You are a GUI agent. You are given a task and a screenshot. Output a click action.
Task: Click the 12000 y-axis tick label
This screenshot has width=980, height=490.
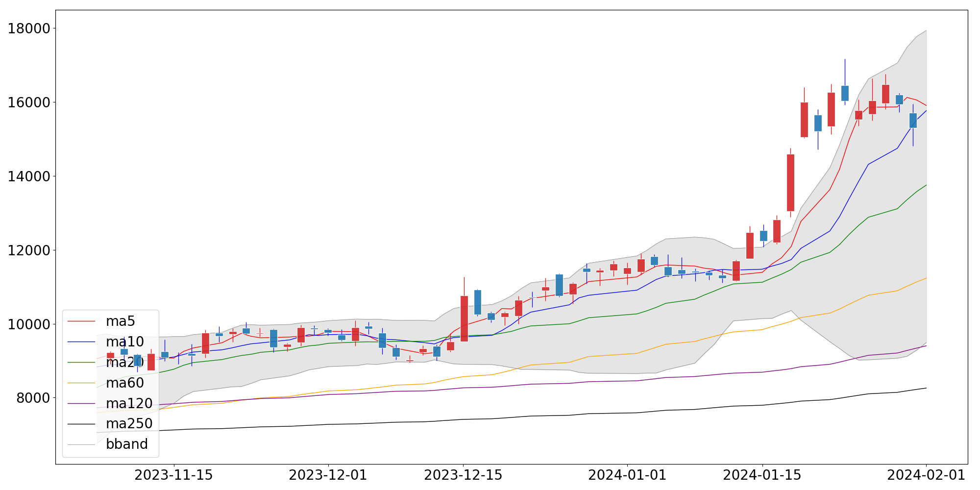29,250
